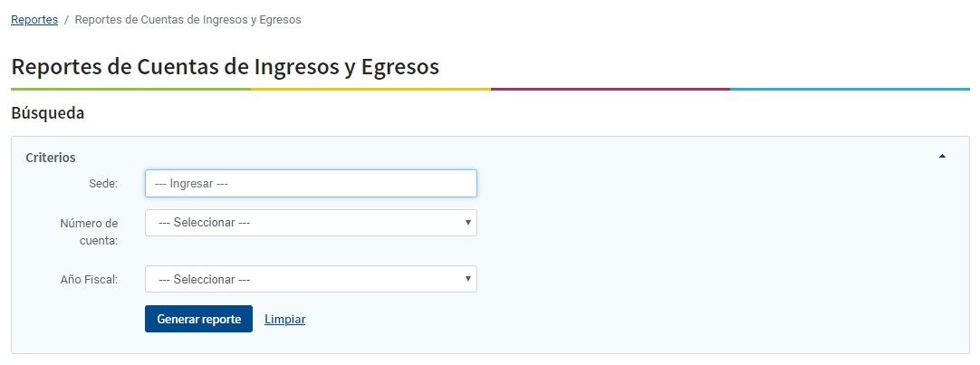Click the Limpiar link
The width and height of the screenshot is (980, 365).
(x=284, y=319)
